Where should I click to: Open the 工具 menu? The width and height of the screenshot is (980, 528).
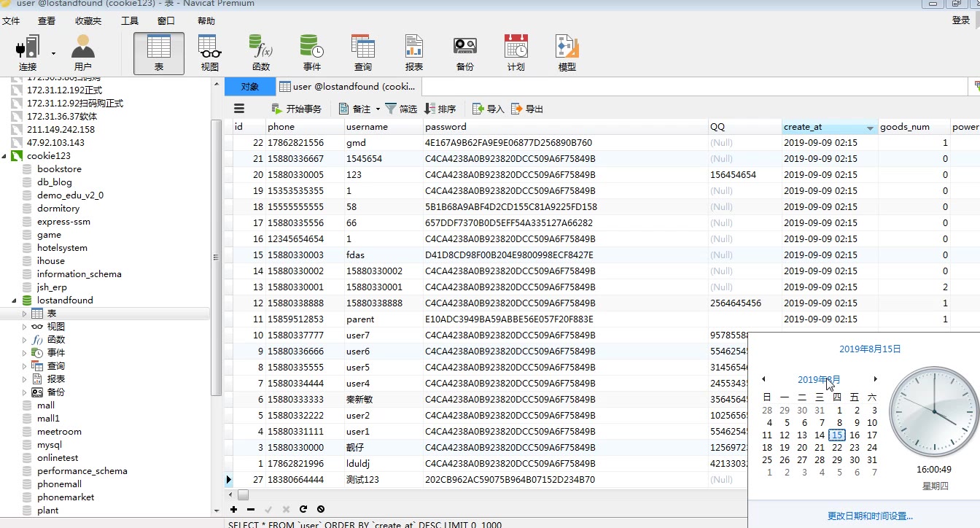(130, 21)
